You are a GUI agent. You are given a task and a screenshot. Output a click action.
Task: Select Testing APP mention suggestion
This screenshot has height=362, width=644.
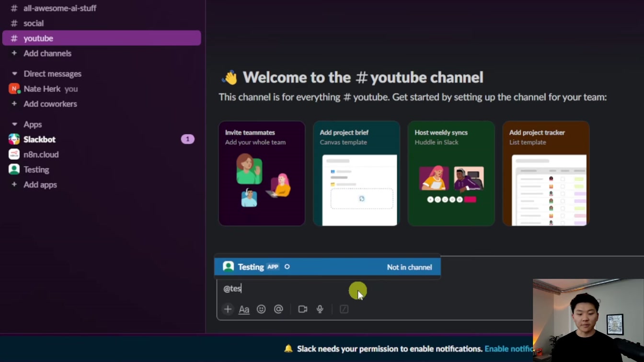pos(327,267)
